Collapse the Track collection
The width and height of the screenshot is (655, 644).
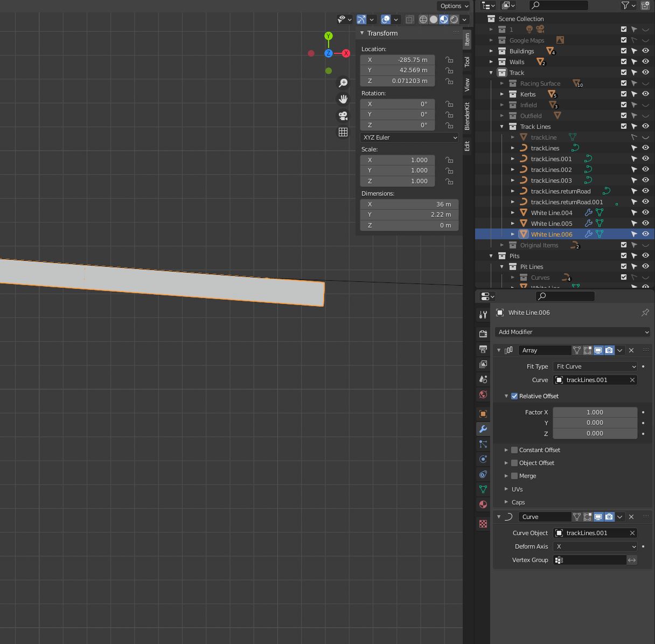(491, 73)
